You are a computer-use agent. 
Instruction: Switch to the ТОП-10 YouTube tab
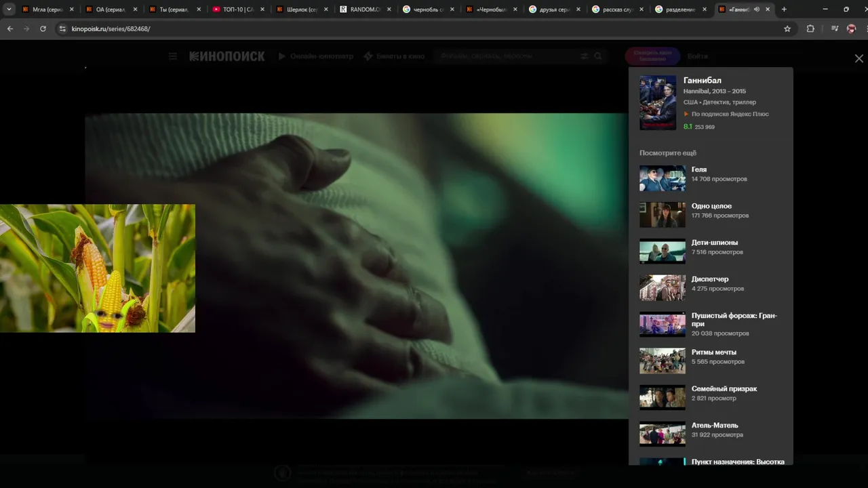[x=237, y=9]
